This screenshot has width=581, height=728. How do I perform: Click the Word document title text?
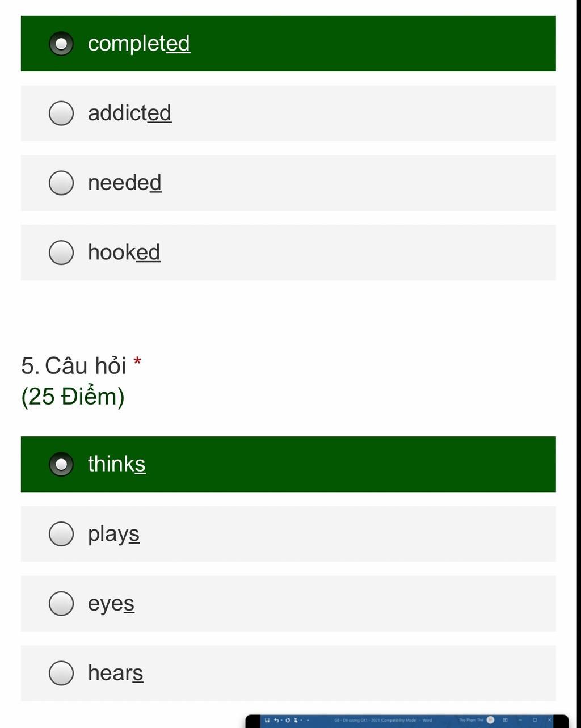click(x=383, y=720)
